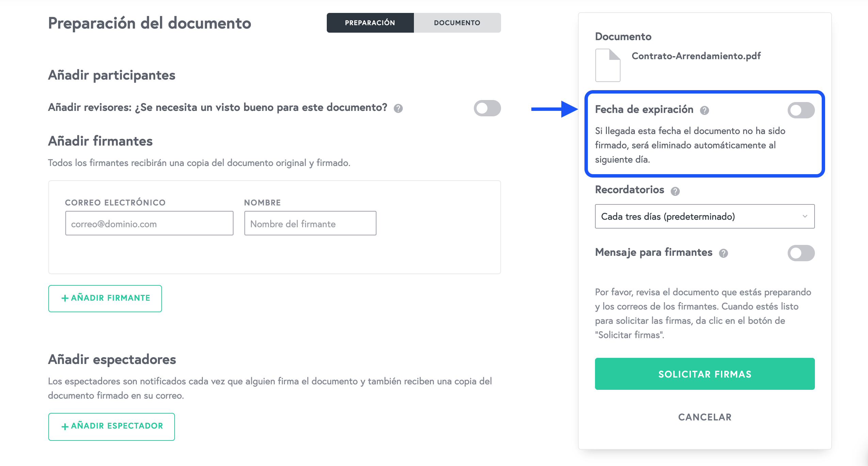The width and height of the screenshot is (868, 466).
Task: Click help icon beside Fecha de expiración
Action: [704, 111]
